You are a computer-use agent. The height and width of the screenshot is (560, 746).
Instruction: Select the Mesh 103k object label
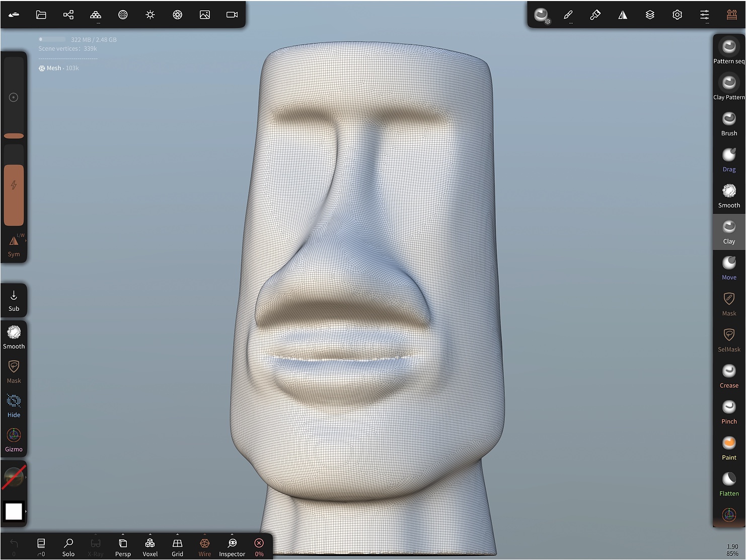(59, 68)
